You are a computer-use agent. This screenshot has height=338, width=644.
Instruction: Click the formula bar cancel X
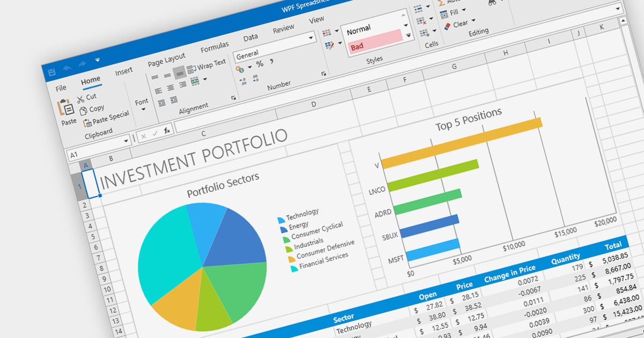(144, 136)
